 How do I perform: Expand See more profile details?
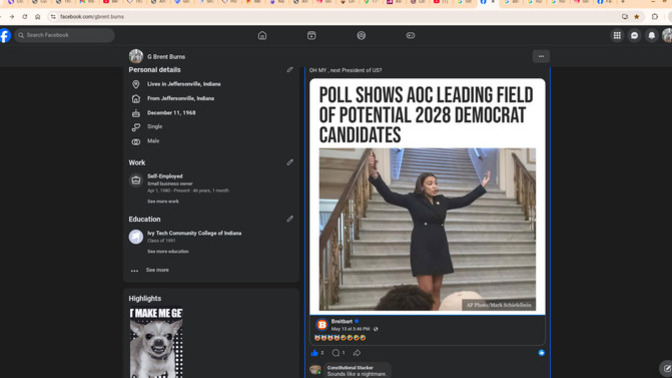pos(157,270)
